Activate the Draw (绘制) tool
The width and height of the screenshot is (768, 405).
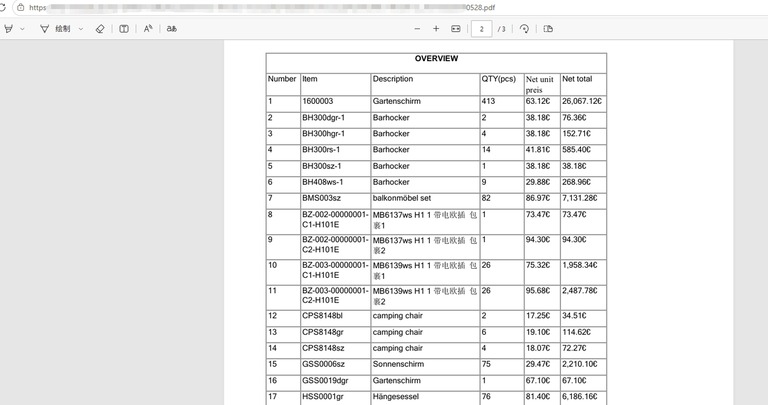pyautogui.click(x=55, y=29)
